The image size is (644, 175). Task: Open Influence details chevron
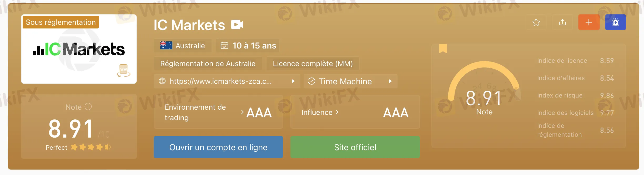pyautogui.click(x=337, y=112)
